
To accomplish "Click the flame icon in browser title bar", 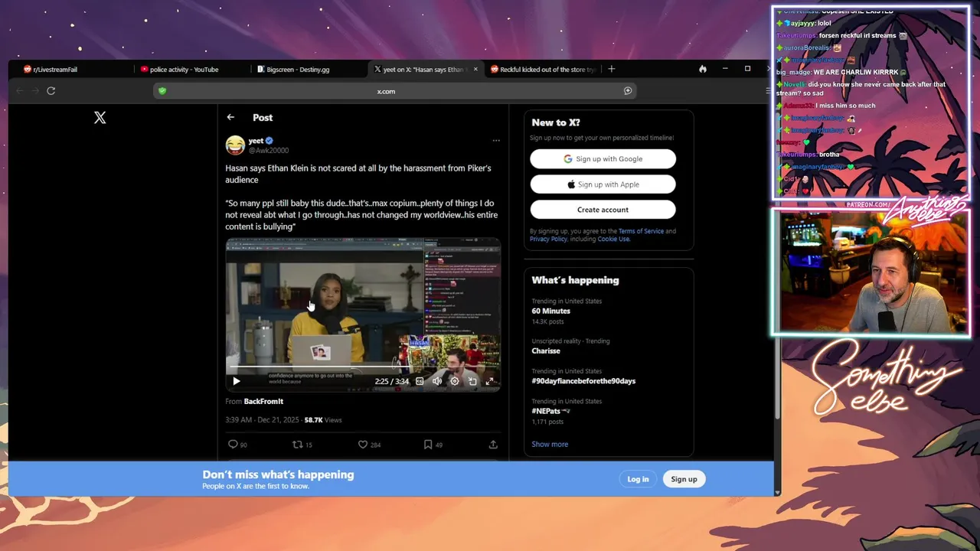I will 703,69.
